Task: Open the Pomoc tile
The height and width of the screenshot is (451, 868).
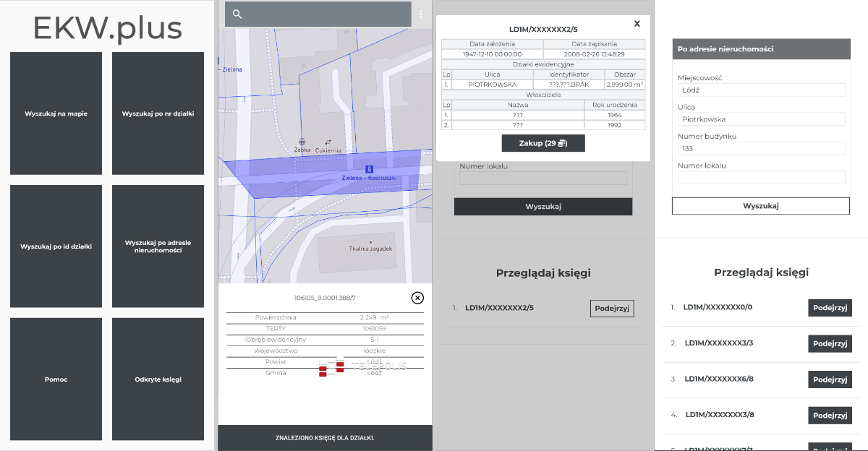Action: pos(56,379)
